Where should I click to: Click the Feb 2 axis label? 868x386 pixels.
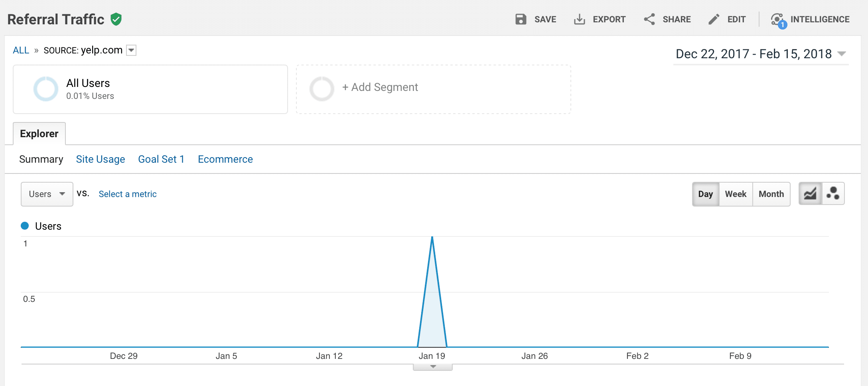[637, 356]
